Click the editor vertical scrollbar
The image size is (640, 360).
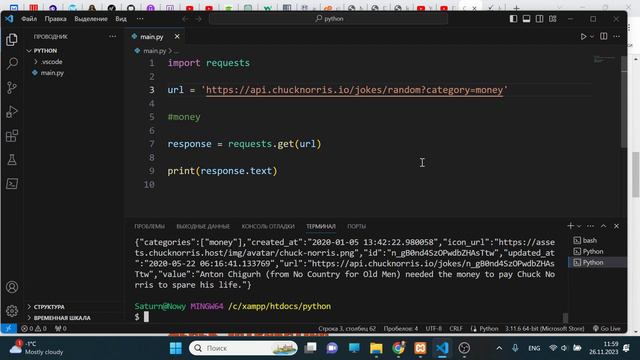[x=624, y=102]
